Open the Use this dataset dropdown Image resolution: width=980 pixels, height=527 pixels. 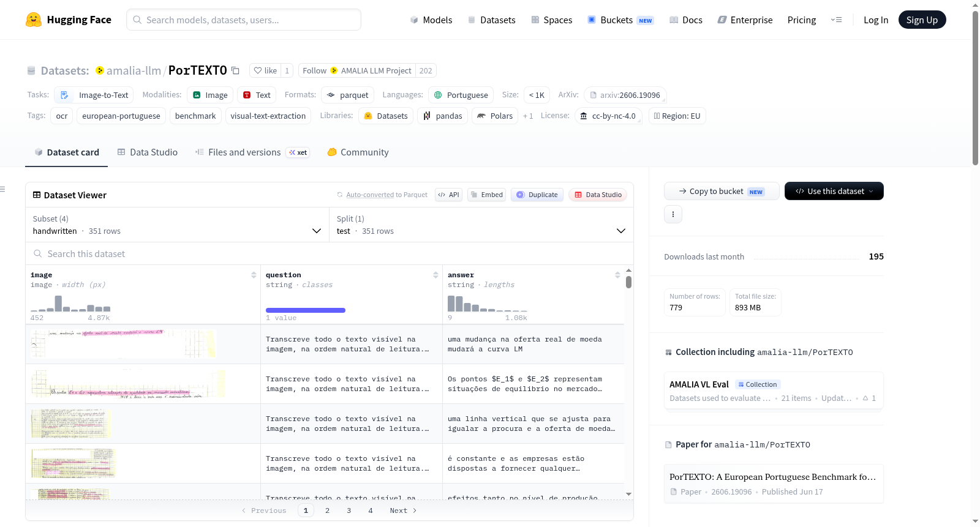pyautogui.click(x=834, y=191)
